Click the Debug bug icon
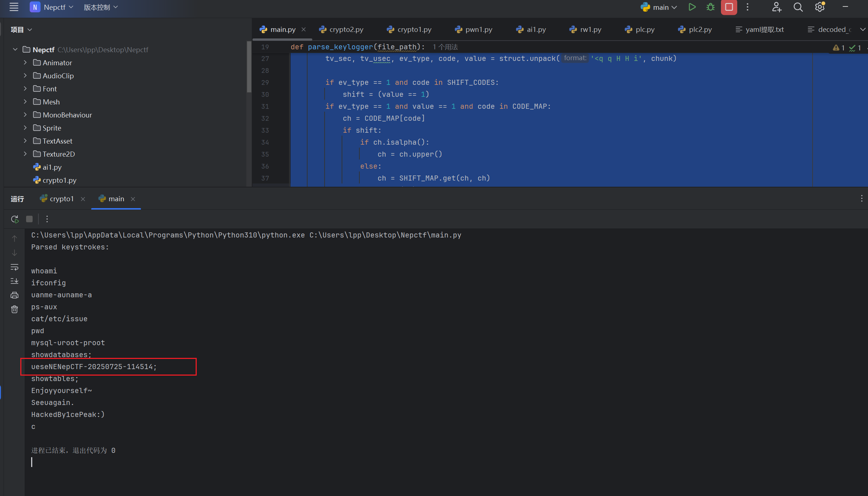868x496 pixels. [710, 7]
